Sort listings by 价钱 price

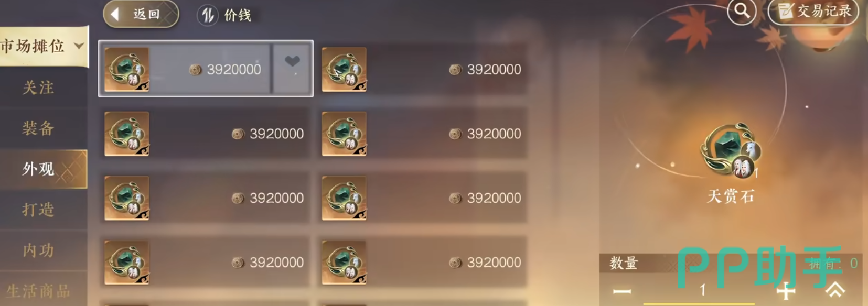(225, 15)
